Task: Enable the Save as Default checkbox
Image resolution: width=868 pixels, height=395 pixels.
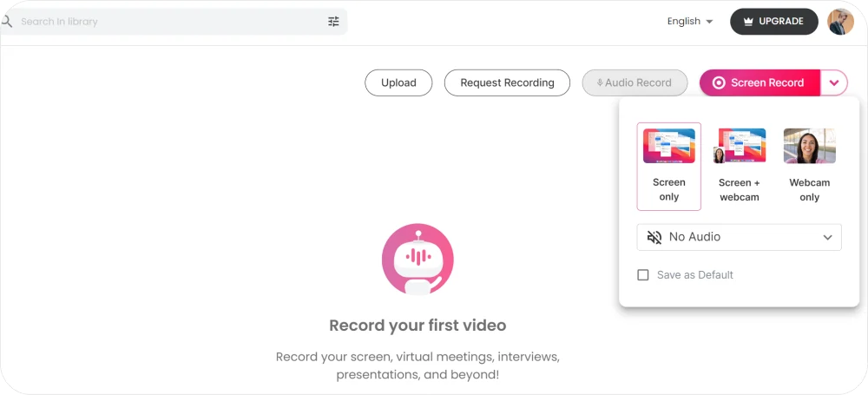Action: tap(643, 275)
